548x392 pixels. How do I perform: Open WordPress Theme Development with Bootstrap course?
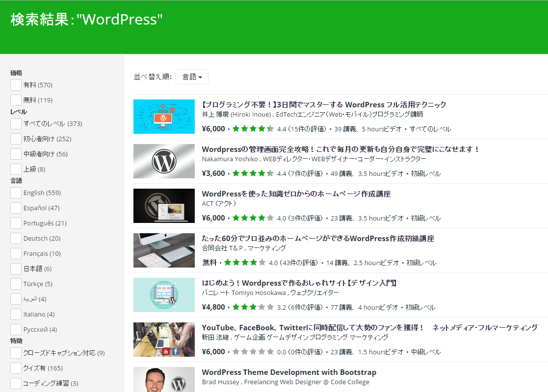pos(289,372)
